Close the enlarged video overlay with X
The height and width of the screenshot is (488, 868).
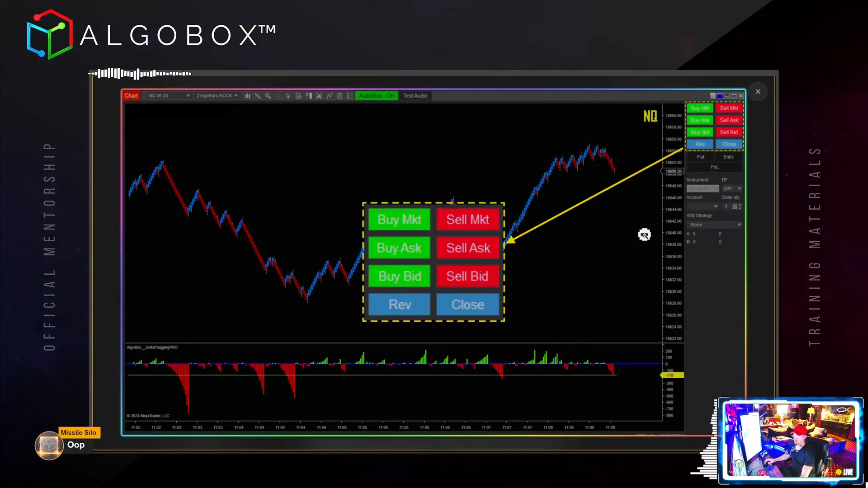pos(758,92)
